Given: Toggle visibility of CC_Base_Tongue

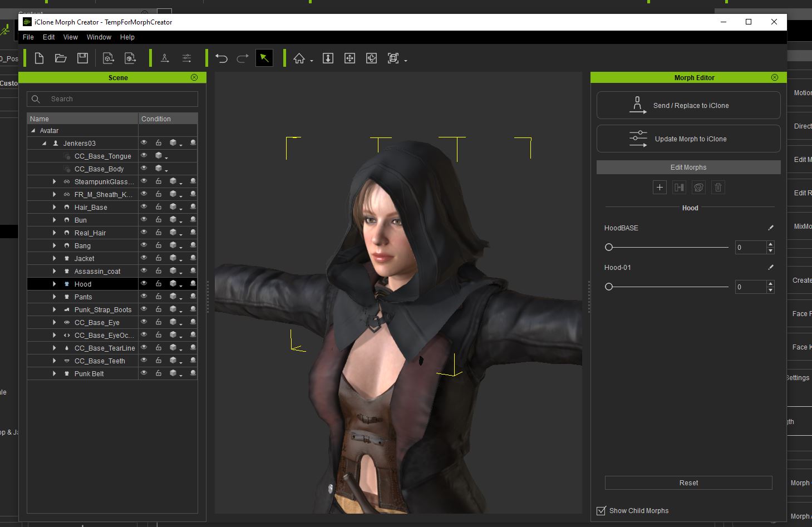Looking at the screenshot, I should pos(144,156).
